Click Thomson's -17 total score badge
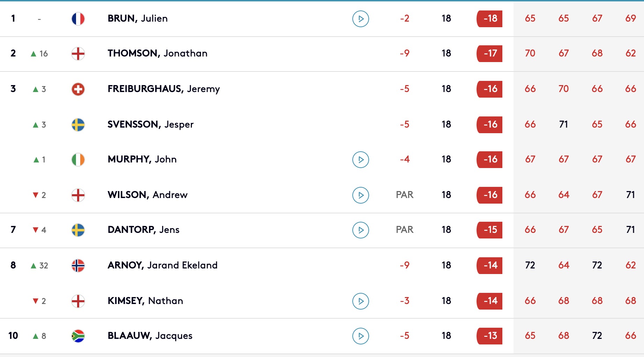 click(489, 54)
